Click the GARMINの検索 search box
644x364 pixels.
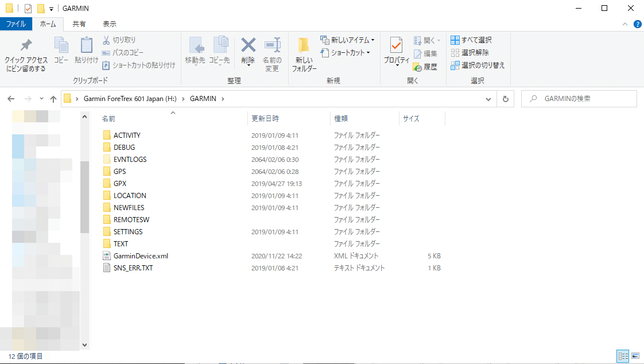[x=579, y=99]
